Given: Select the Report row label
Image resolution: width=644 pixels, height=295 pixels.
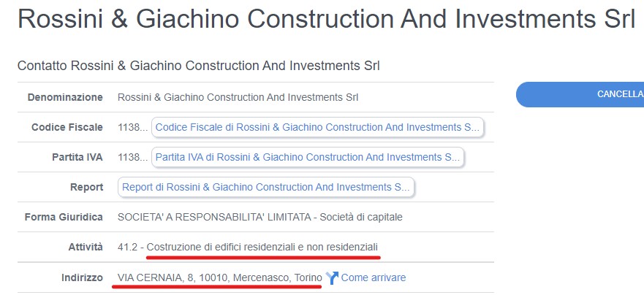Looking at the screenshot, I should pyautogui.click(x=86, y=187).
